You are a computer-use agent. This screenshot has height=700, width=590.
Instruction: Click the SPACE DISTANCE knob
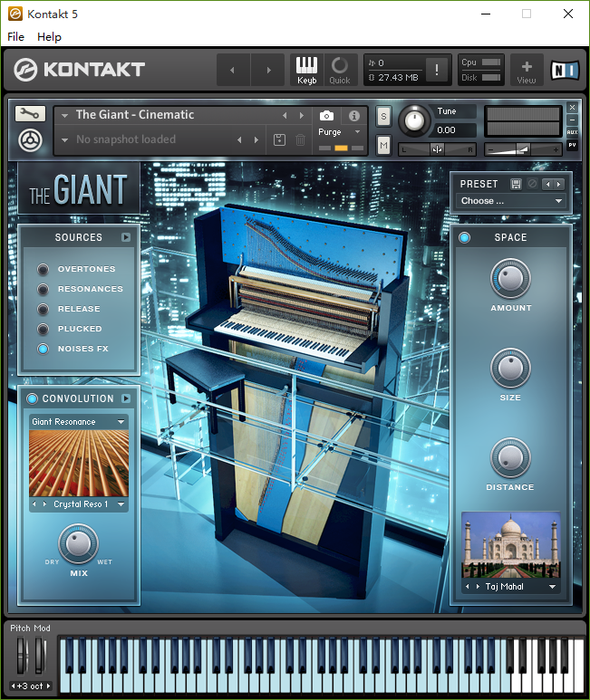click(x=510, y=458)
